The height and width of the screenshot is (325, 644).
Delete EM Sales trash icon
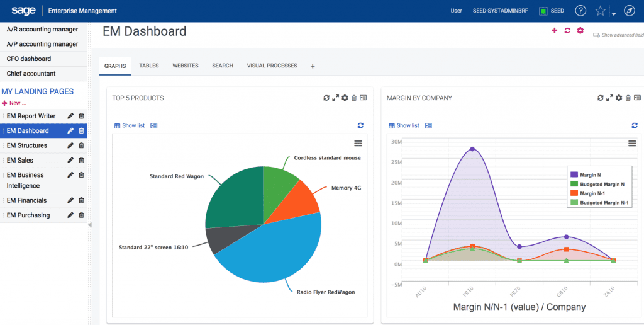[81, 161]
